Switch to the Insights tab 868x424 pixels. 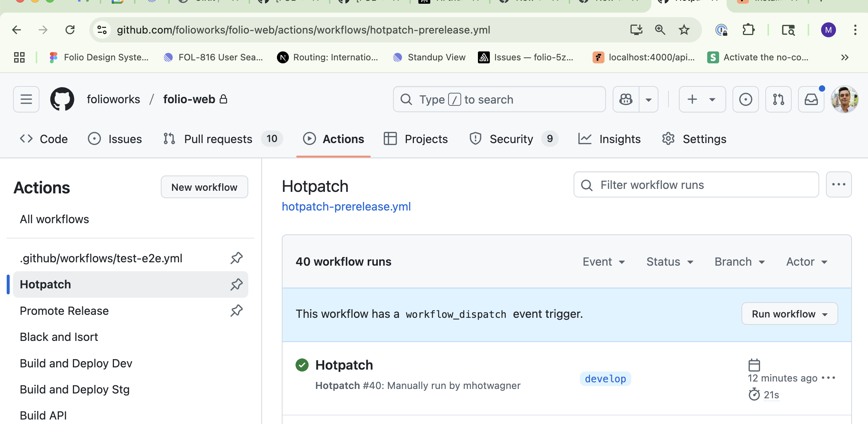(x=609, y=139)
